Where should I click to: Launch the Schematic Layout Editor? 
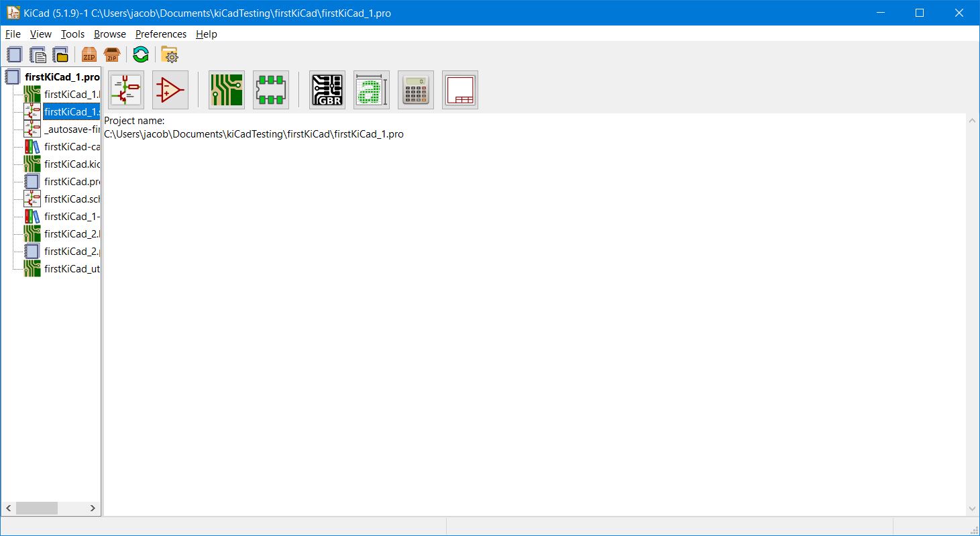tap(126, 90)
